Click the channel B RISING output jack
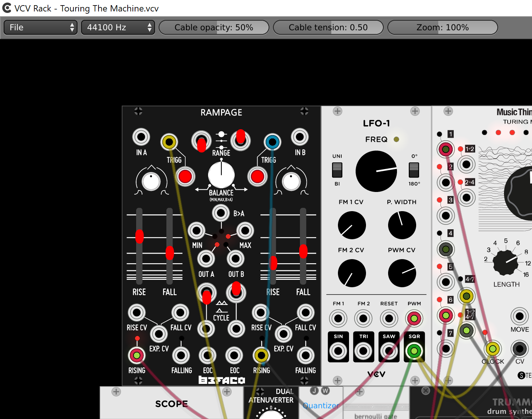The height and width of the screenshot is (419, 532). [x=262, y=356]
